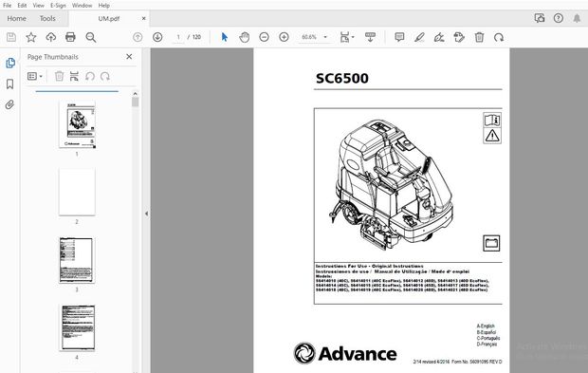Open the File menu
Viewport: 588px width, 373px height.
click(x=8, y=6)
